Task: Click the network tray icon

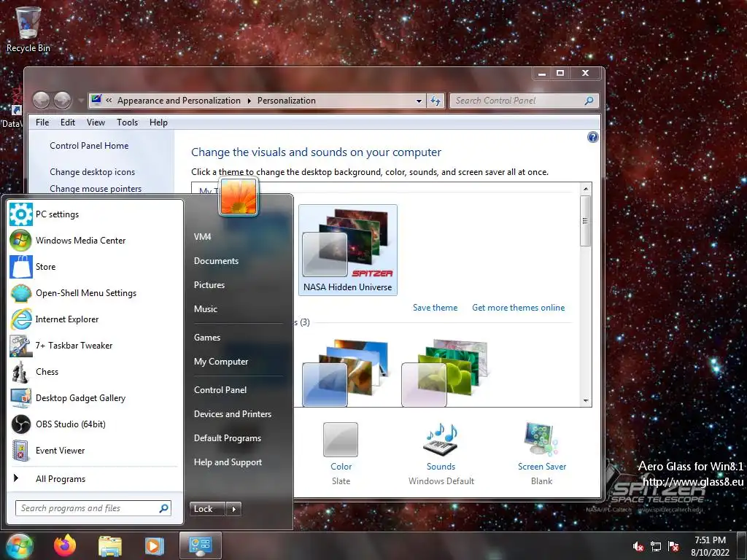Action: point(656,547)
